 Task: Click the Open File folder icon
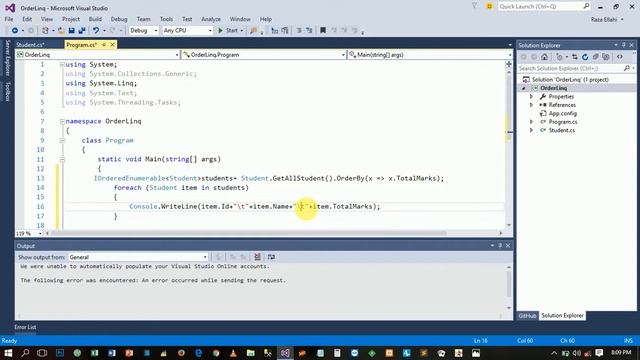coord(61,31)
